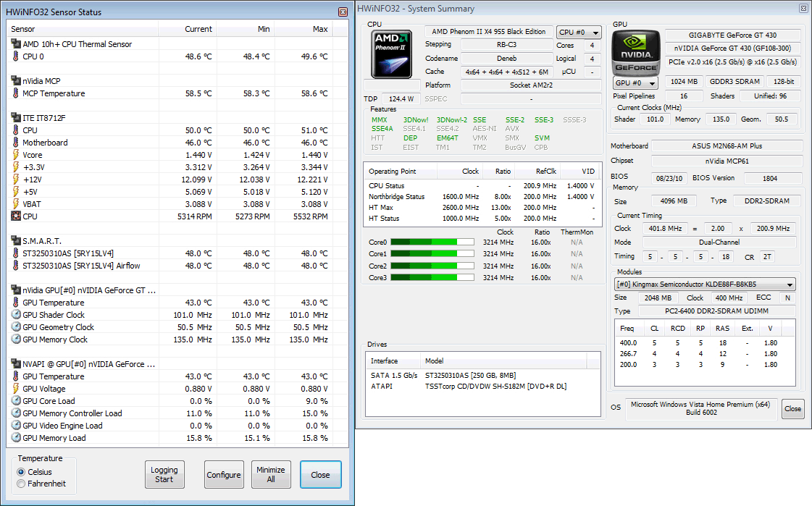The image size is (812, 506).
Task: Click the BIOS date 08/23/10 field
Action: pyautogui.click(x=669, y=178)
